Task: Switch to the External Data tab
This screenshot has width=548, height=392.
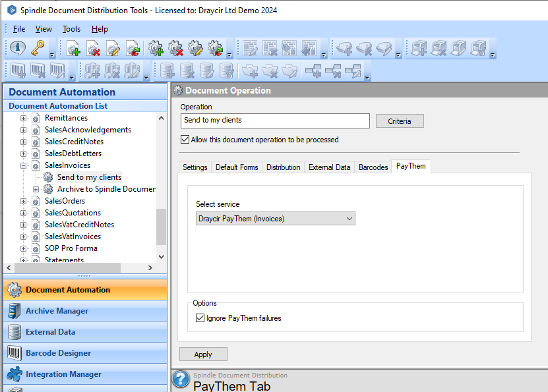Action: pos(329,167)
